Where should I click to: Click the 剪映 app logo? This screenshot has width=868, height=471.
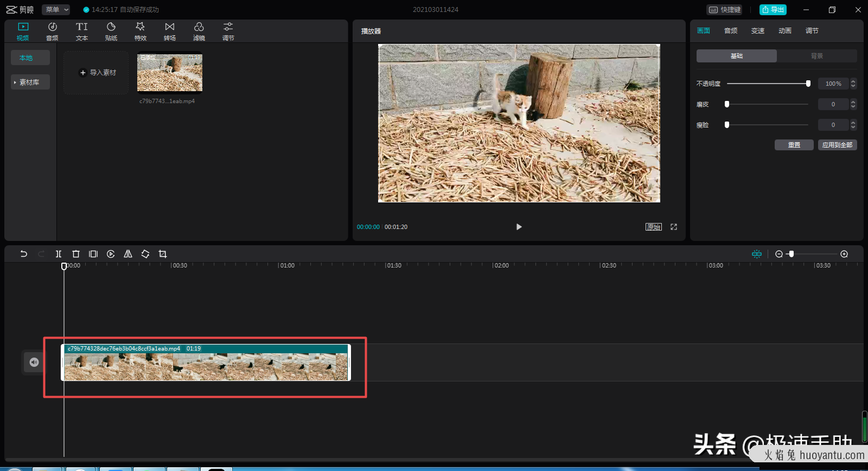coord(20,10)
